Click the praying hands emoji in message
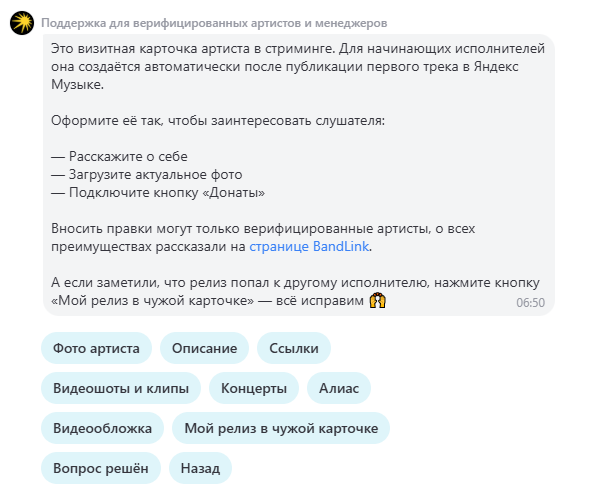600x490 pixels. (377, 299)
